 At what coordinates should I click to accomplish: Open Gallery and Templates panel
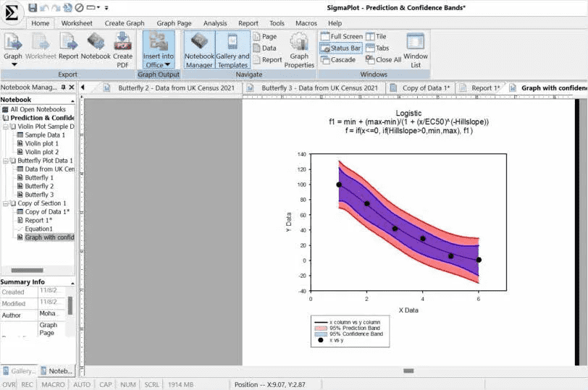(232, 50)
